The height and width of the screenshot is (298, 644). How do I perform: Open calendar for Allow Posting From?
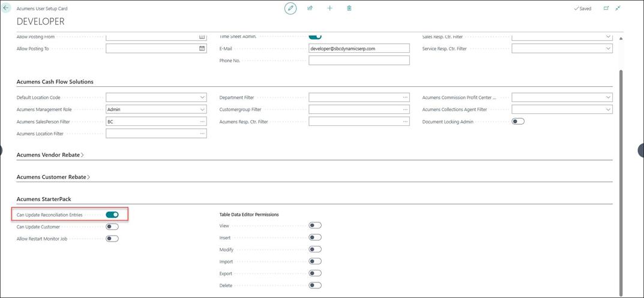pyautogui.click(x=202, y=37)
